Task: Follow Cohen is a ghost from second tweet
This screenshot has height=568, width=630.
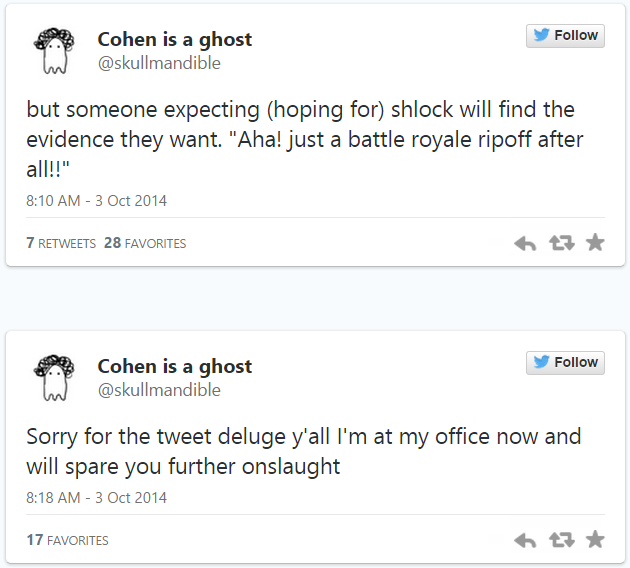Action: point(565,363)
